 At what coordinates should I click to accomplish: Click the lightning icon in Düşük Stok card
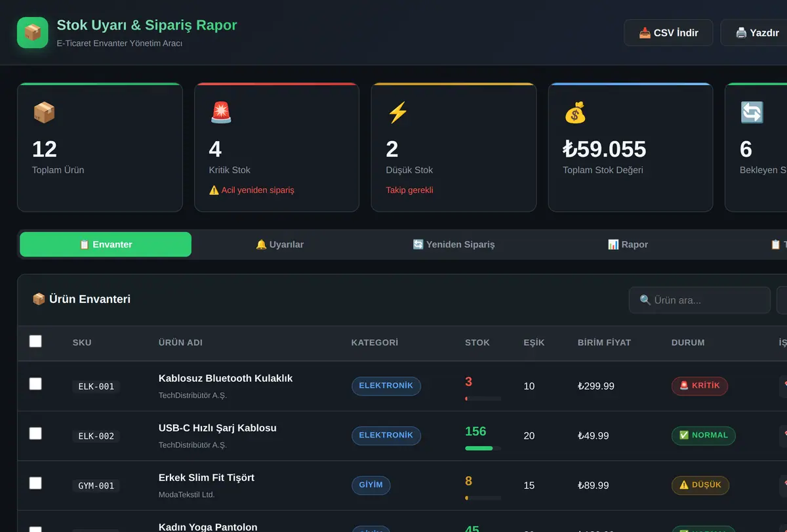(x=398, y=113)
